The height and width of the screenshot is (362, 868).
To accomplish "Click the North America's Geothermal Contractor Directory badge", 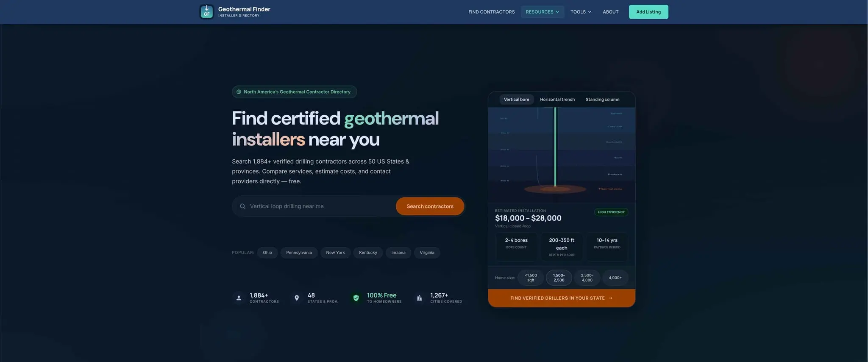I will pos(294,92).
